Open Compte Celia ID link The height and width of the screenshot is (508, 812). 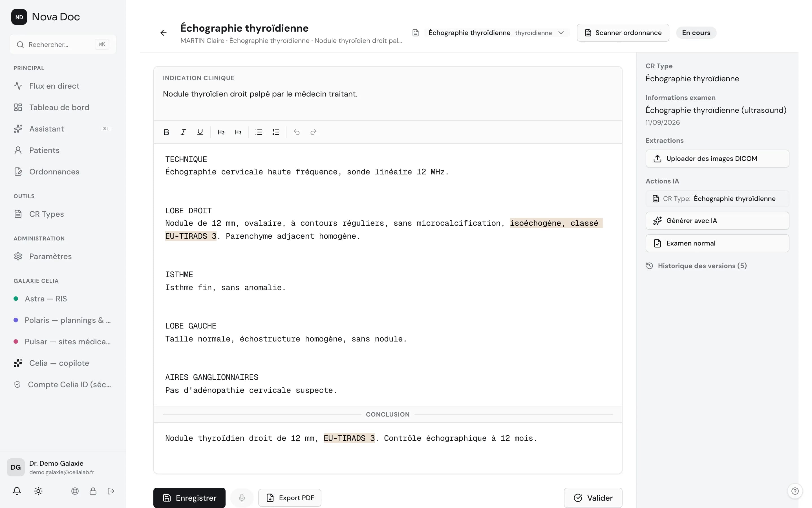pyautogui.click(x=63, y=384)
